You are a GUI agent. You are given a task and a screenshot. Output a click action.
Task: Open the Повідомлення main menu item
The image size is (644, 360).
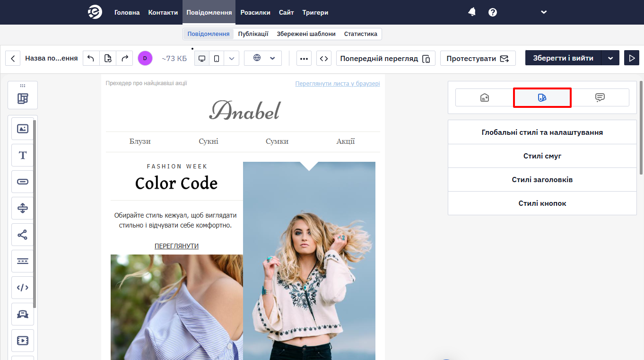click(x=209, y=12)
